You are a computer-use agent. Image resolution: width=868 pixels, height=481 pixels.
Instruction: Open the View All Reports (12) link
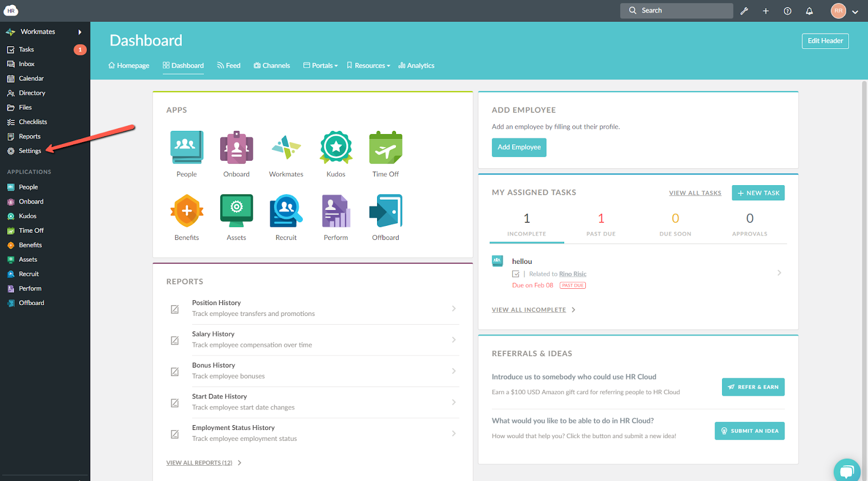(199, 463)
